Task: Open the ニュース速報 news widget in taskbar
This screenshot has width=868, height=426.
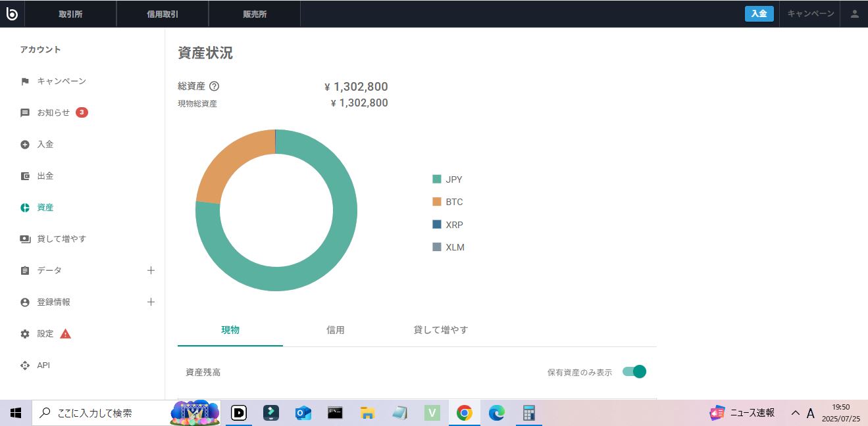Action: [x=742, y=413]
